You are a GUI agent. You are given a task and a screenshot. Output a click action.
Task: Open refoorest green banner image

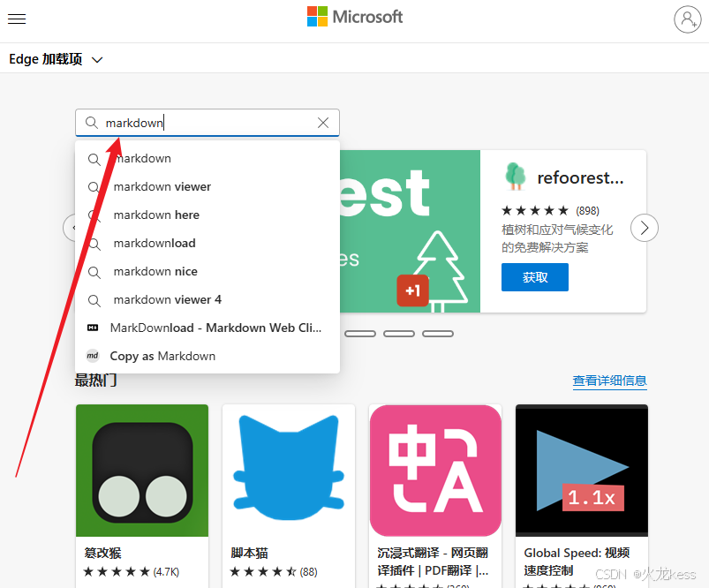(x=410, y=231)
